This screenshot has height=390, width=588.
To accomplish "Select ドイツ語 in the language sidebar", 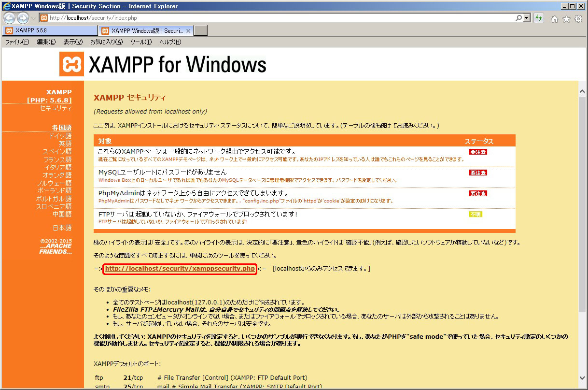I will (x=60, y=136).
